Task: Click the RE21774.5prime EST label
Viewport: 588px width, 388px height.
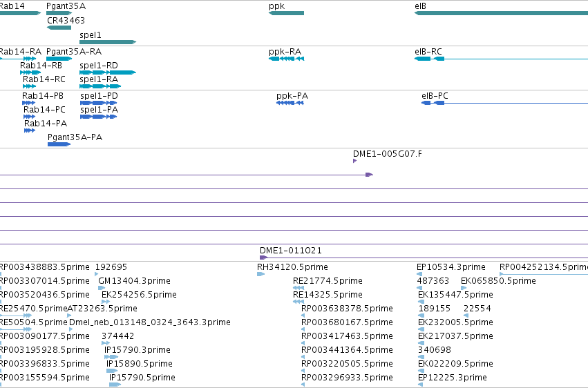Action: tap(328, 280)
